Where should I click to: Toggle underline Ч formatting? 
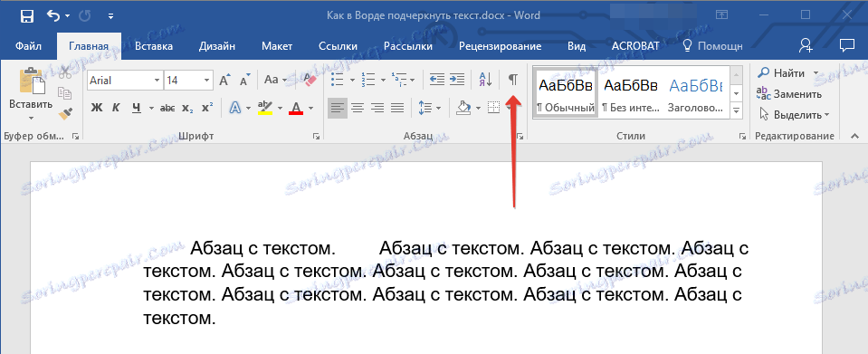click(x=136, y=108)
